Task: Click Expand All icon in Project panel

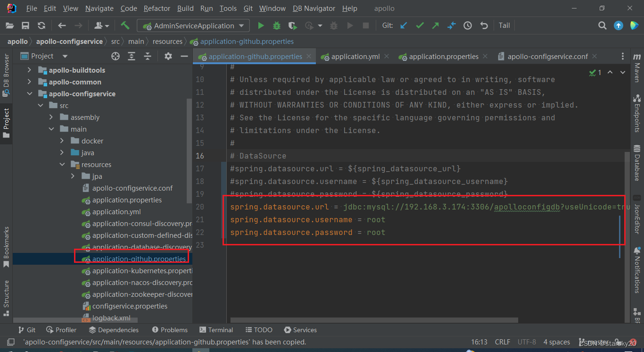Action: 132,56
